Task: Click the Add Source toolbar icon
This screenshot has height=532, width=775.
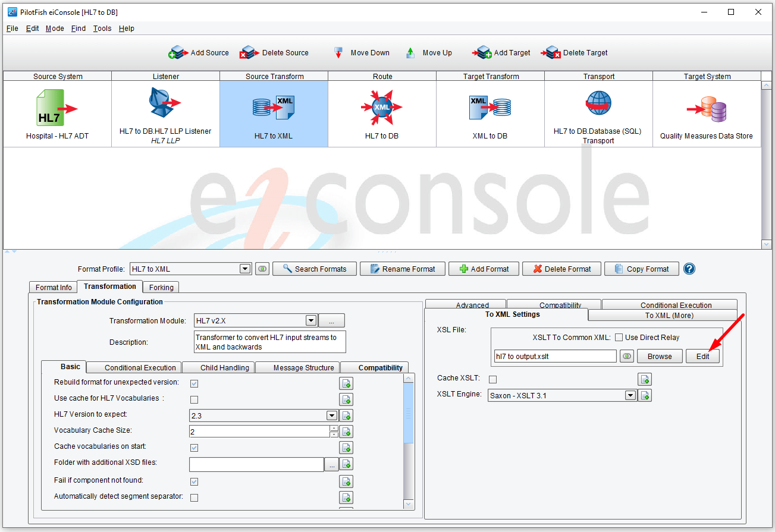Action: click(x=177, y=53)
